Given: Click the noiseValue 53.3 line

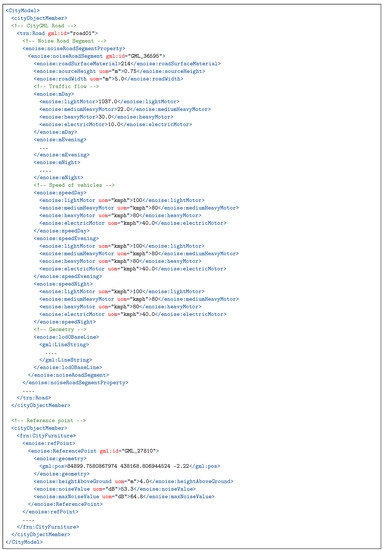Looking at the screenshot, I should tap(115, 489).
